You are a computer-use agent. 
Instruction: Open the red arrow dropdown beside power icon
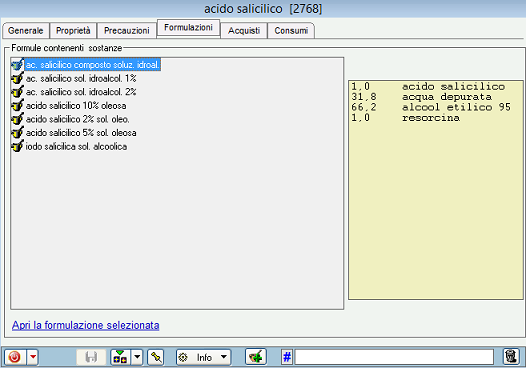pos(33,357)
